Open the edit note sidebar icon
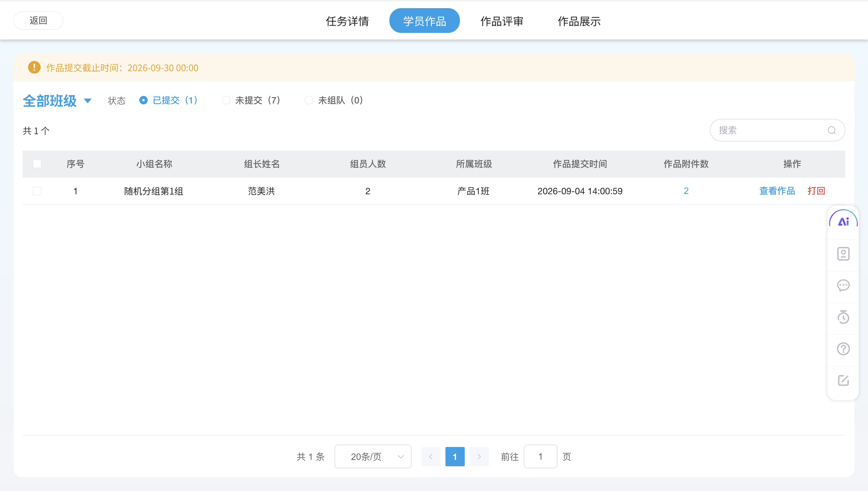 coord(843,380)
